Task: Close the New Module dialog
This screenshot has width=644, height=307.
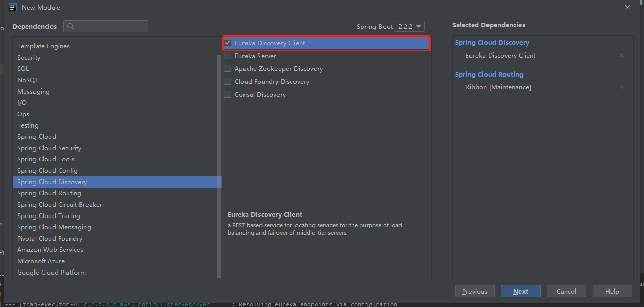Action: pos(627,7)
